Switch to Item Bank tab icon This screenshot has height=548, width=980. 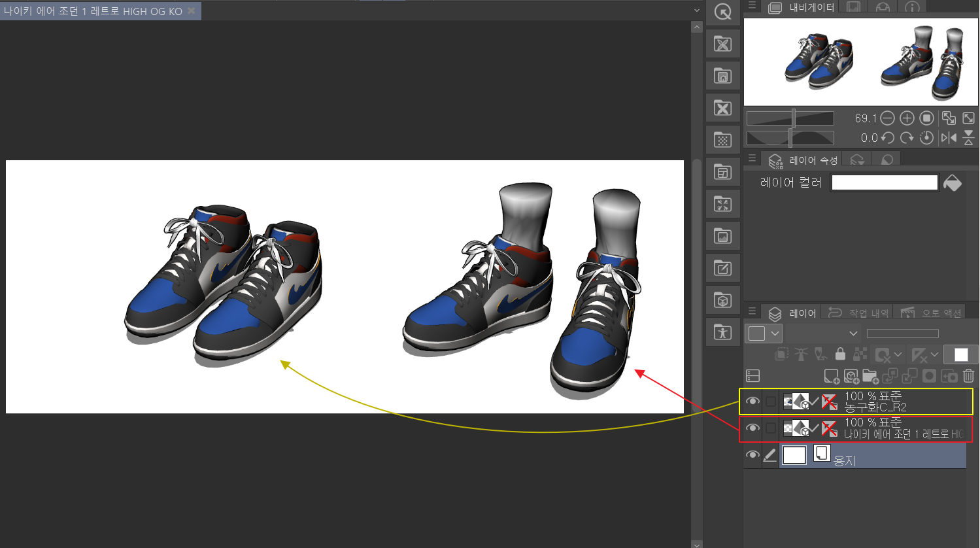(883, 7)
